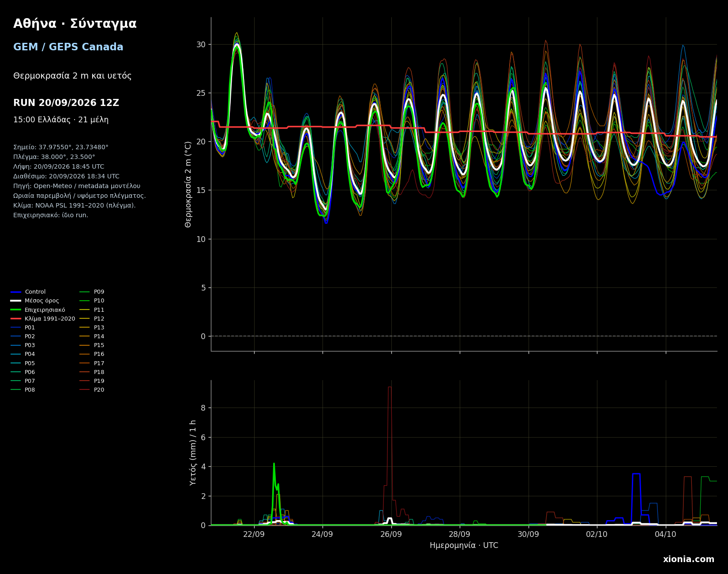Click the Θερμοκρασία 2 m axis label

point(188,184)
